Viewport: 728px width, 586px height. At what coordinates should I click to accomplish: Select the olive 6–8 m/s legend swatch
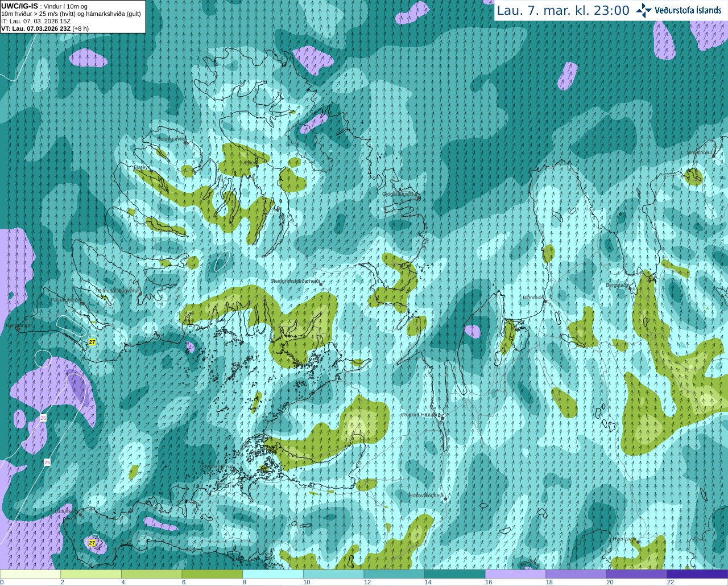[212, 574]
